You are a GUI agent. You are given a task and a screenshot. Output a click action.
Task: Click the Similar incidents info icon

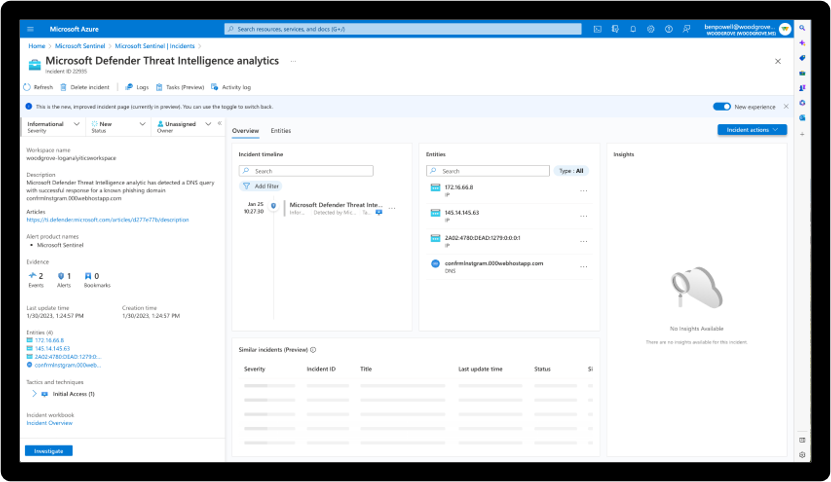tap(313, 350)
